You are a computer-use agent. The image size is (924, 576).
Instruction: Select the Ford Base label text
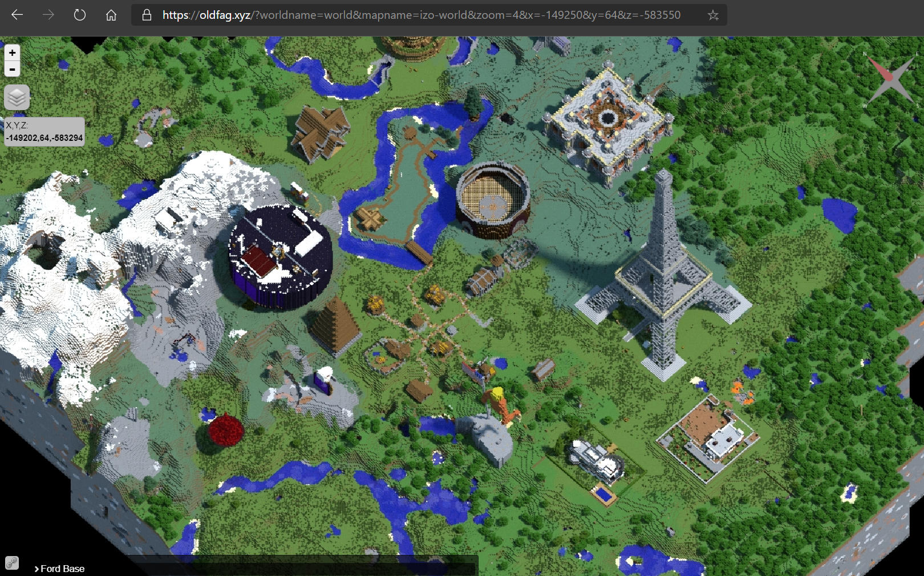pos(63,569)
